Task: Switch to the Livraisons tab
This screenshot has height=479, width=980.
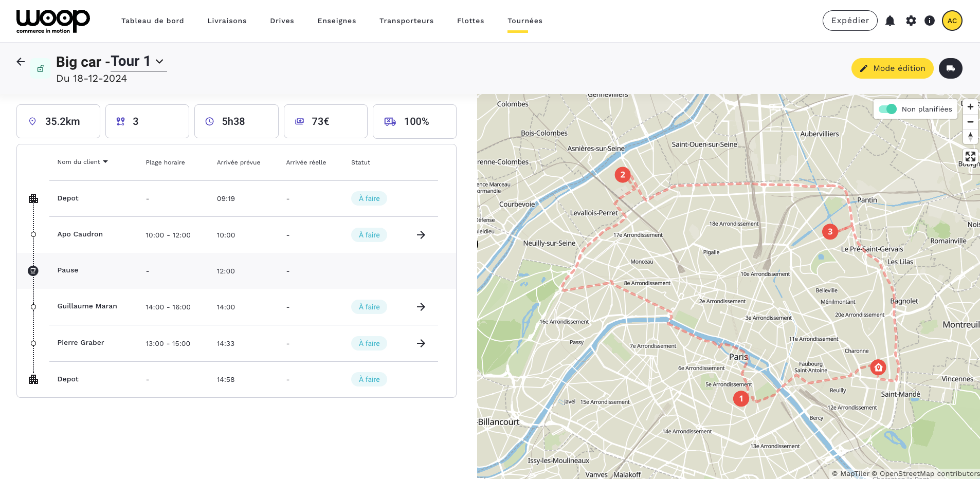Action: 227,21
